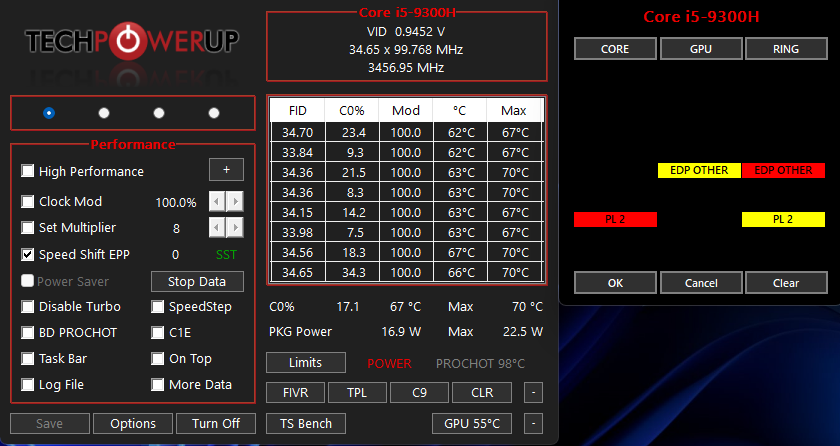
Task: Toggle the BD PROCHOT checkbox
Action: (27, 332)
